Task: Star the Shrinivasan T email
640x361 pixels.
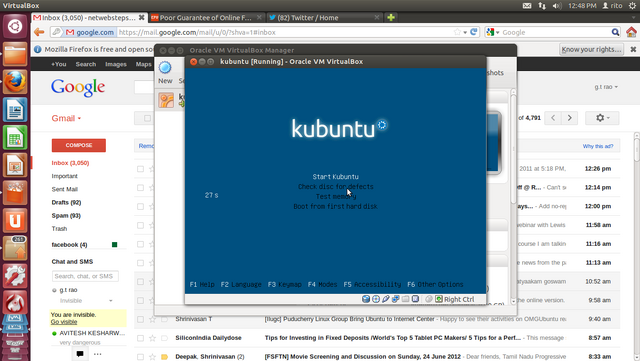Action: [152, 319]
